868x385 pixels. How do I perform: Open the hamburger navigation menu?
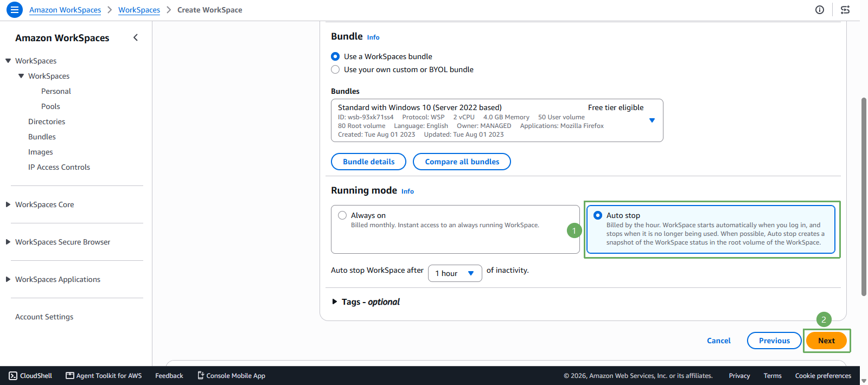click(15, 10)
